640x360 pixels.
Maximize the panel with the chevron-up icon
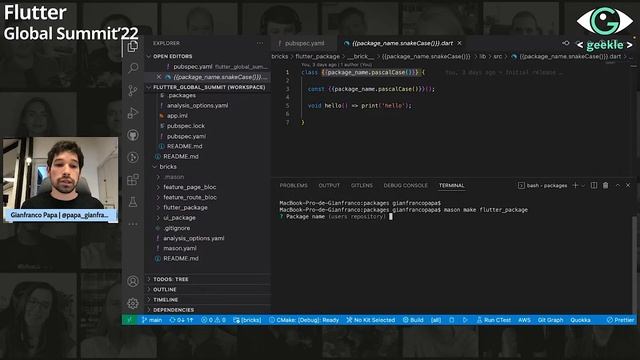(x=618, y=185)
